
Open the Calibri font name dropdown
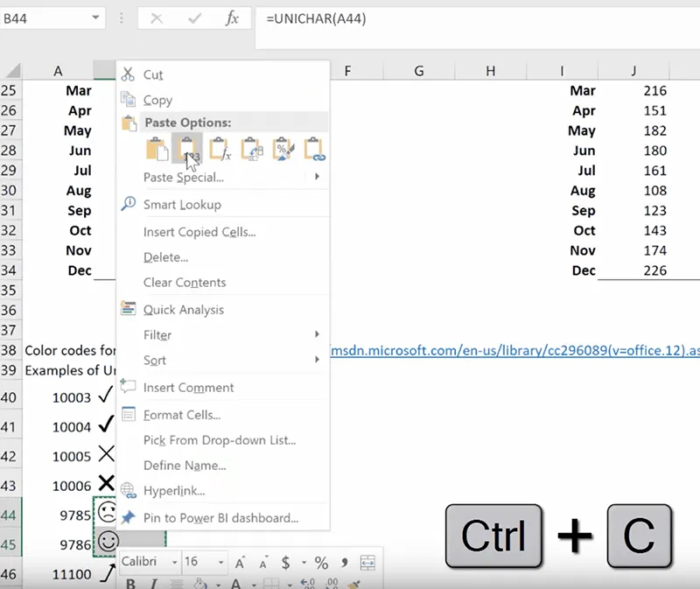click(174, 563)
